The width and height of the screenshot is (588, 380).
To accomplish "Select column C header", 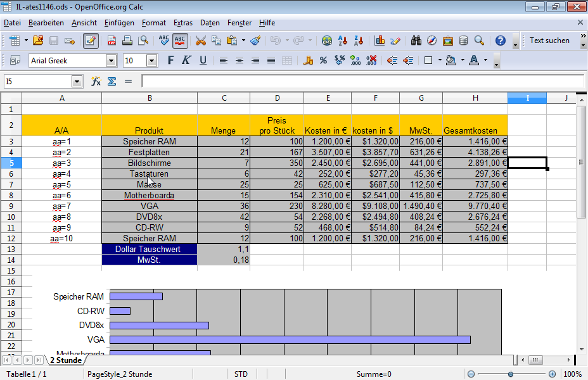I will (224, 98).
